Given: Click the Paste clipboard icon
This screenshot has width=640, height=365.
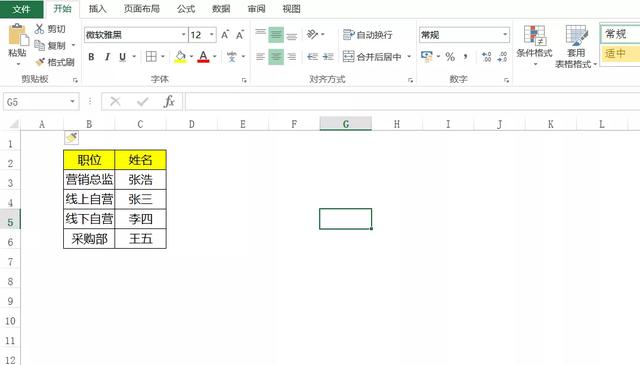Looking at the screenshot, I should [18, 34].
